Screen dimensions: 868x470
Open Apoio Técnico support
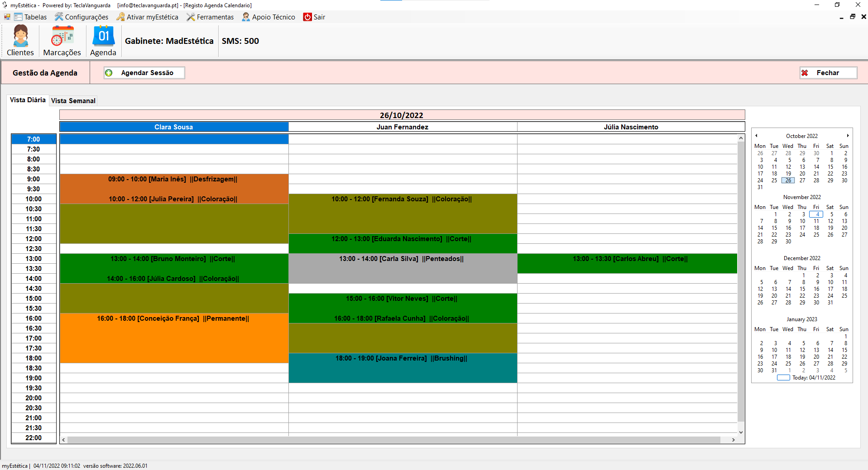pyautogui.click(x=269, y=17)
